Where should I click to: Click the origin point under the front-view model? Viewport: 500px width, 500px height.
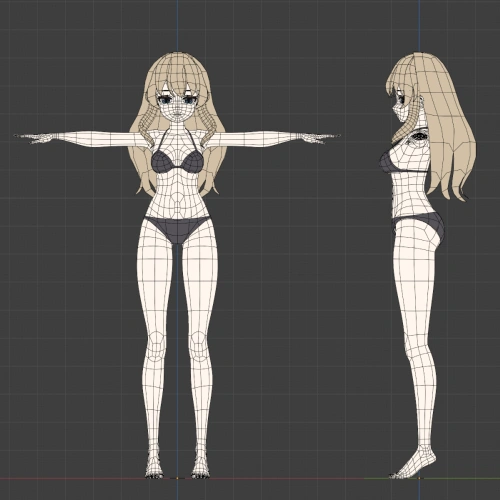pyautogui.click(x=177, y=478)
